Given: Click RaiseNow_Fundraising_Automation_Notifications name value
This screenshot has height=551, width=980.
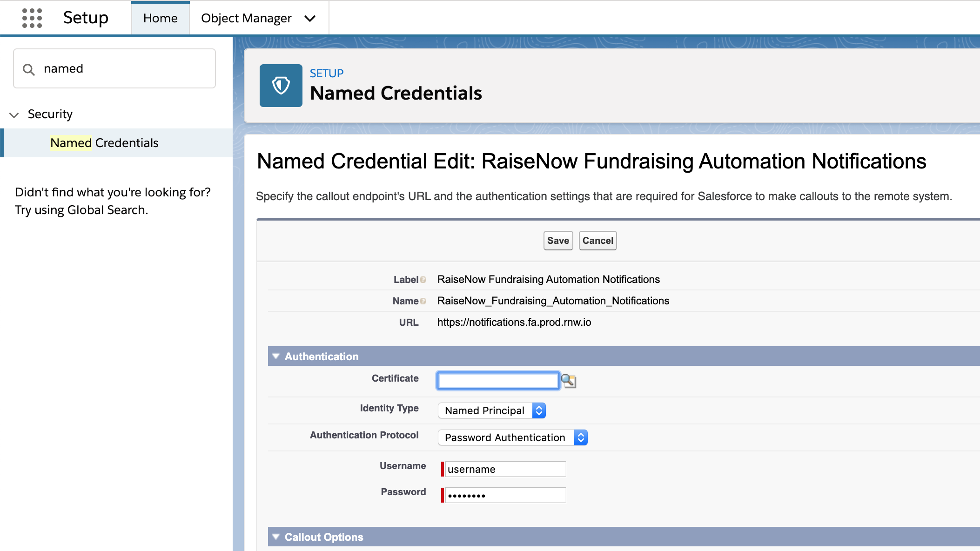Looking at the screenshot, I should pyautogui.click(x=553, y=301).
